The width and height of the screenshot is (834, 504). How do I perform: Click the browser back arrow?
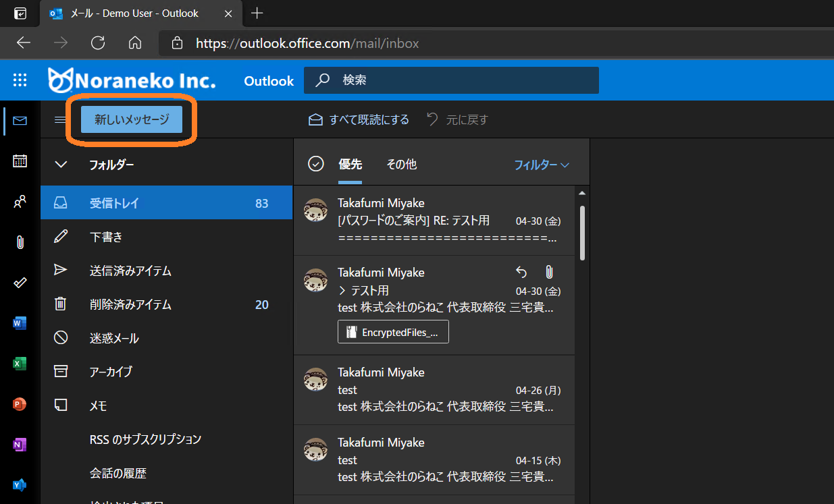[x=24, y=43]
